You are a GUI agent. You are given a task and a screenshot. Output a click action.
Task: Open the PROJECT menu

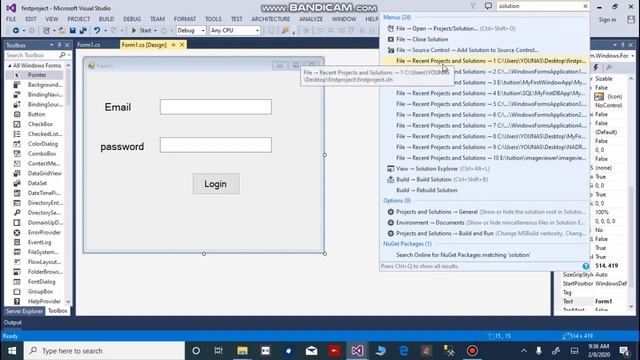[x=79, y=19]
